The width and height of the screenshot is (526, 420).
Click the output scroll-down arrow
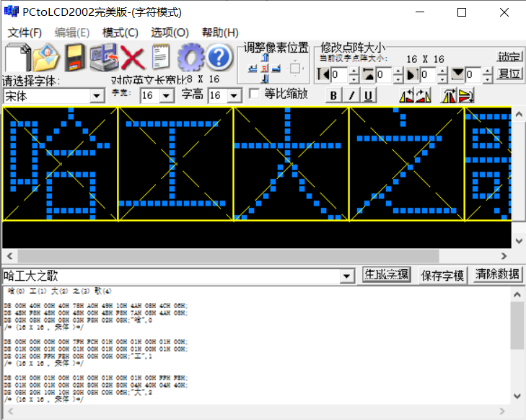(x=517, y=396)
